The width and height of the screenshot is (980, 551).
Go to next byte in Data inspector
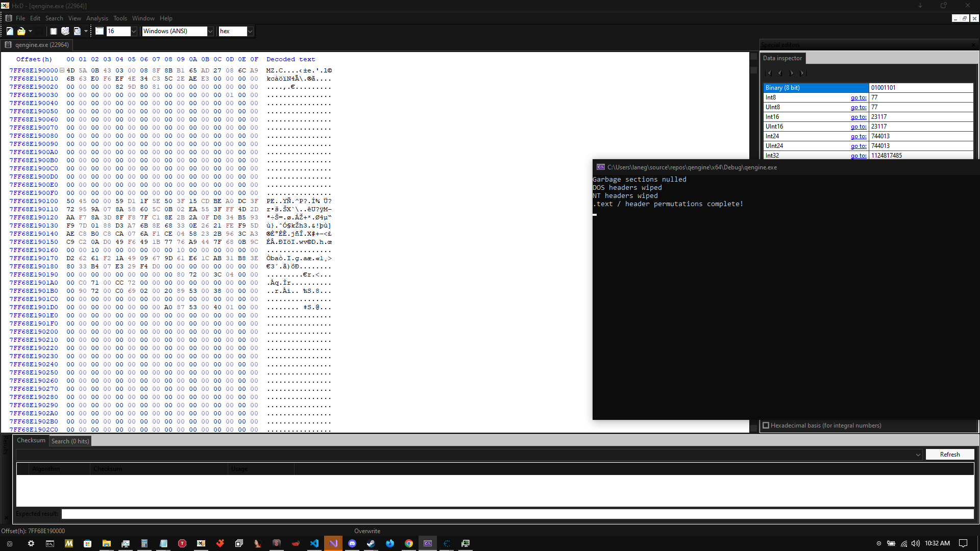pyautogui.click(x=791, y=73)
